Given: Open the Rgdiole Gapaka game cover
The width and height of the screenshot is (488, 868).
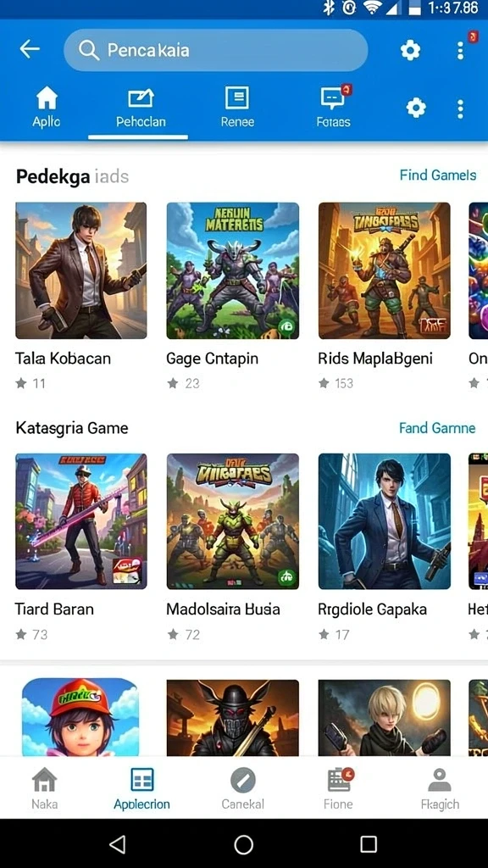Looking at the screenshot, I should click(x=384, y=521).
